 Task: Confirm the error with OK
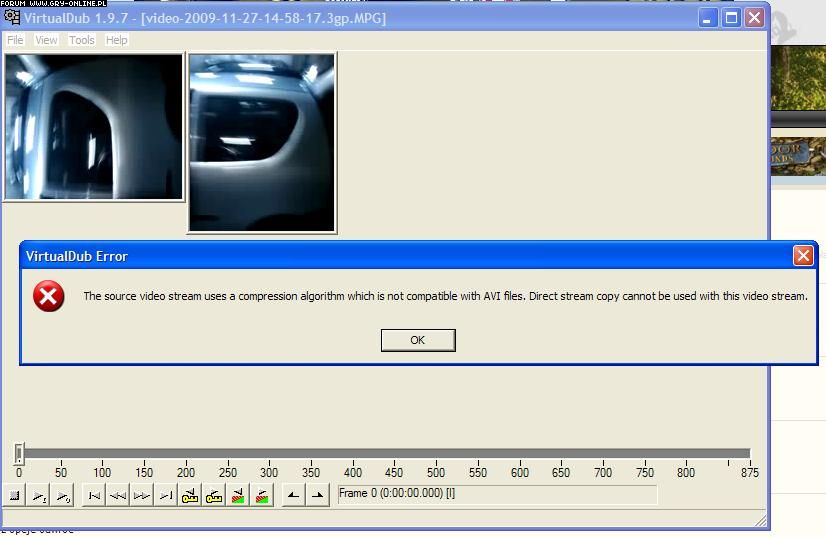pos(418,340)
